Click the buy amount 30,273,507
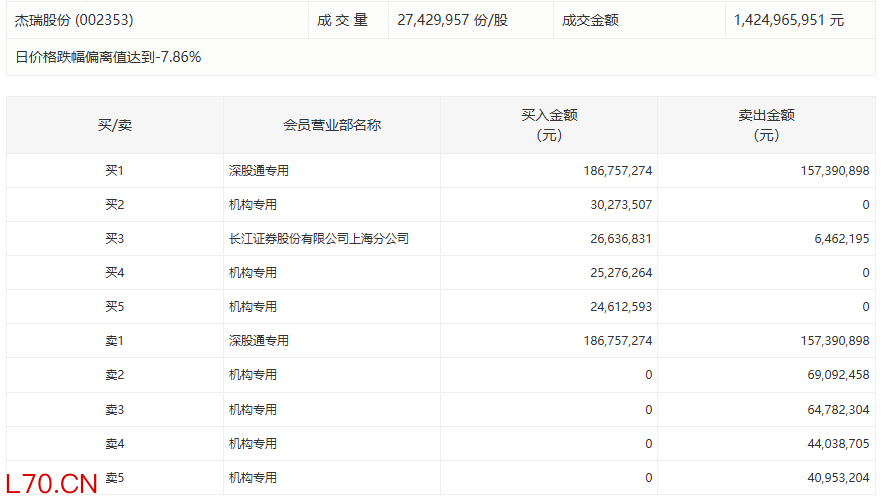 tap(618, 205)
